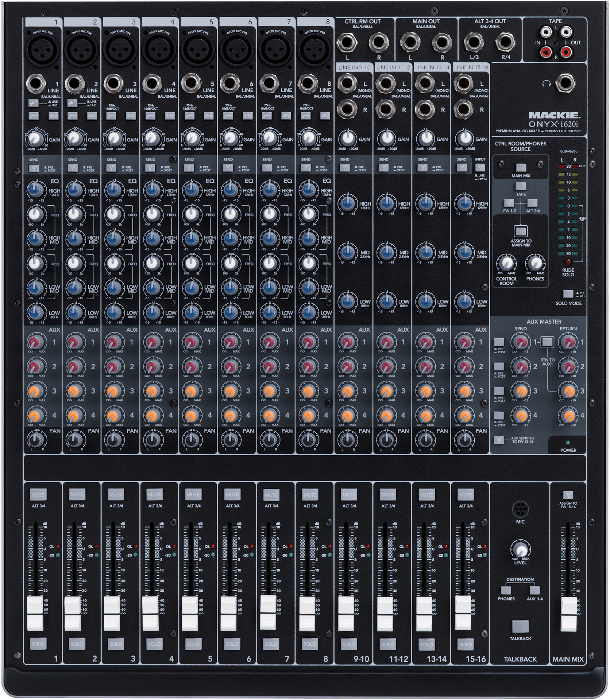Select FW 1-2 as control room source
This screenshot has height=700, width=610.
tap(509, 203)
